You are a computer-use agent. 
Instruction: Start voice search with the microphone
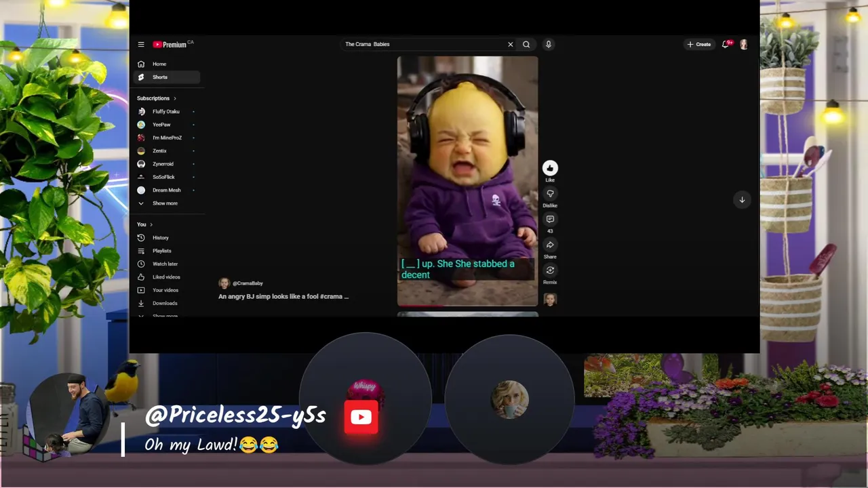(549, 44)
